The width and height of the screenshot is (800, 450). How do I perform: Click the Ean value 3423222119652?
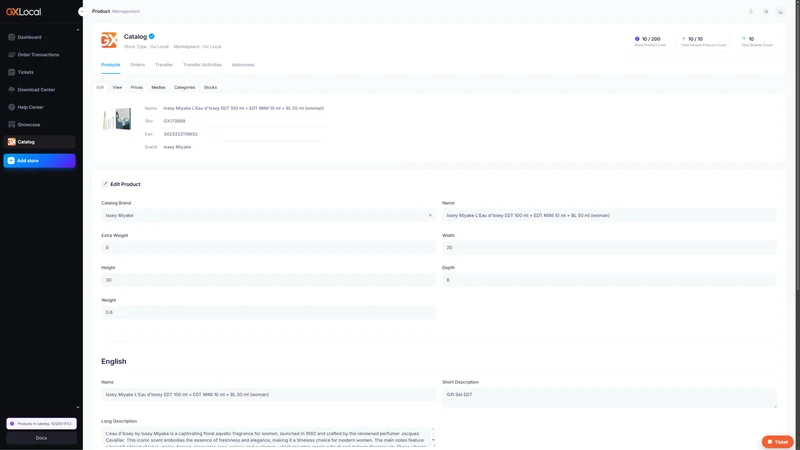(181, 134)
